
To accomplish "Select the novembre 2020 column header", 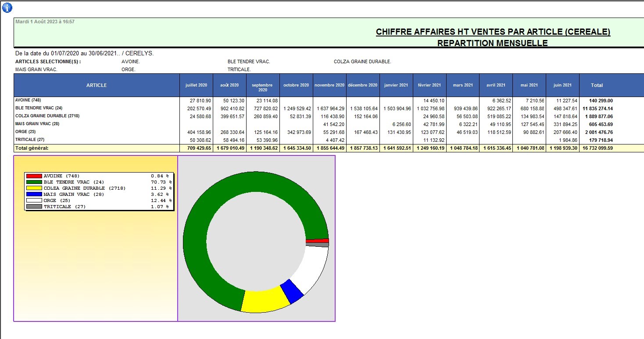I will point(329,85).
